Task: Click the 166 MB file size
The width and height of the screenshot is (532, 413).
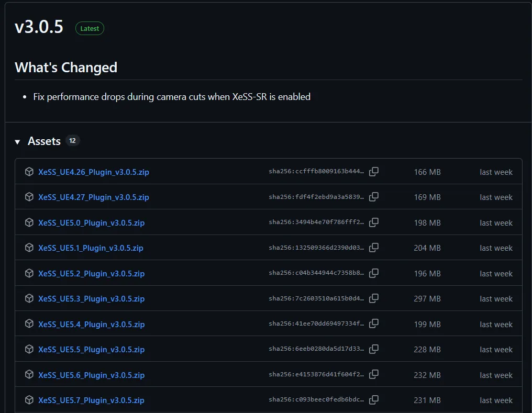Action: click(427, 172)
